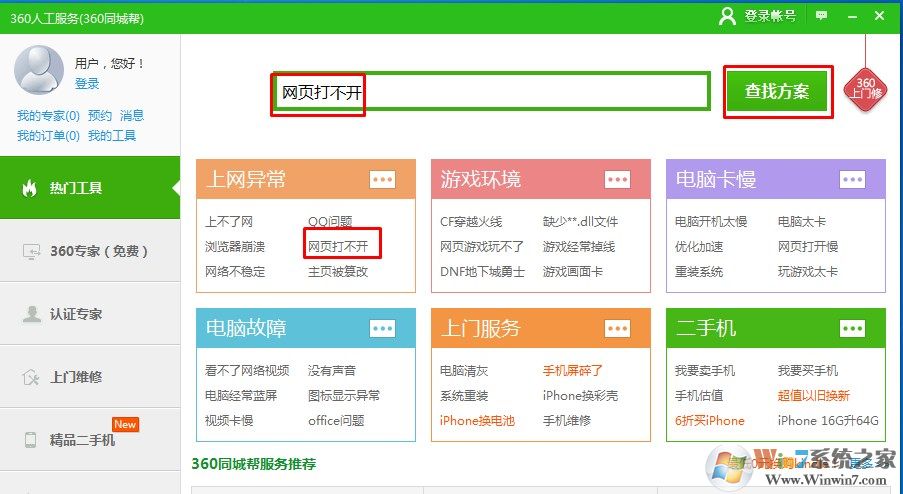Open the 认证专家 sidebar tab
Screen dimensions: 903x494
point(90,314)
